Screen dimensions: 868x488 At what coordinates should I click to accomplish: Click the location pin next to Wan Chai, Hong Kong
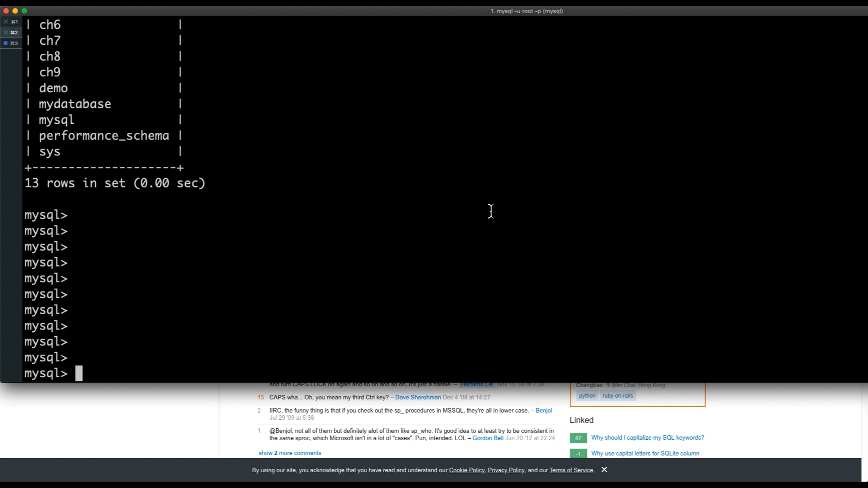609,385
